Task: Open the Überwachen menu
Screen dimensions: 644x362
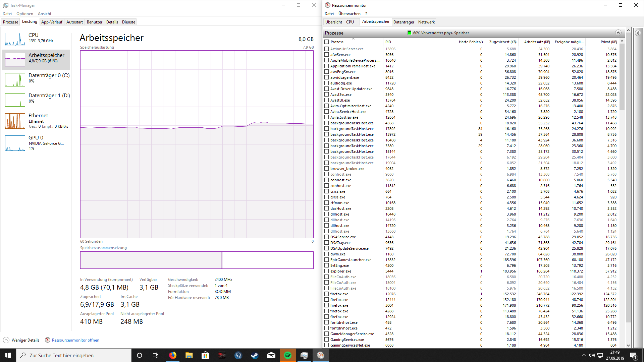Action: click(349, 14)
